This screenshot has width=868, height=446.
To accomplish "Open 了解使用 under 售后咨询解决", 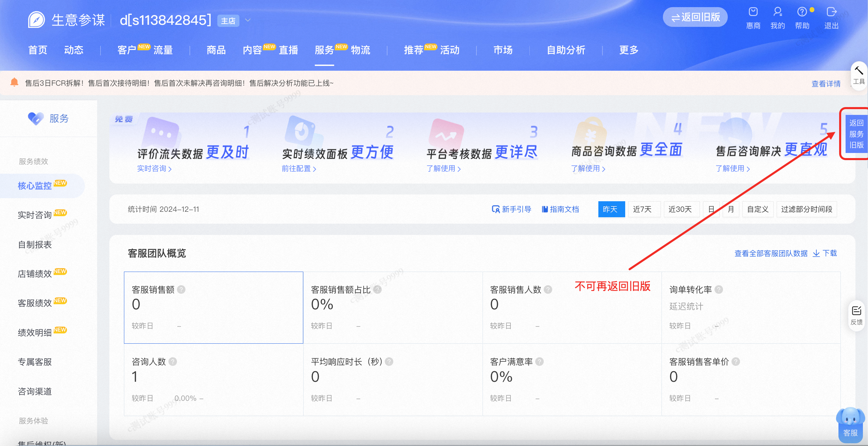I will pyautogui.click(x=733, y=169).
